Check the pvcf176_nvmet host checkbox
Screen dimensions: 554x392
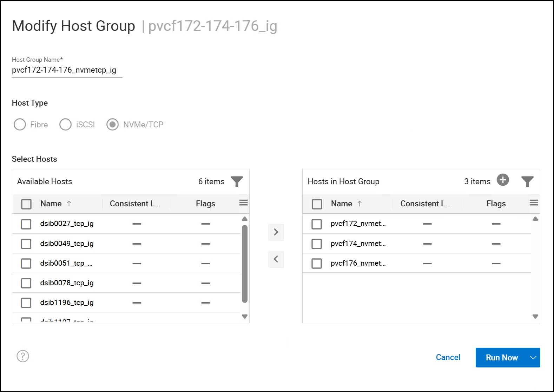pyautogui.click(x=317, y=263)
